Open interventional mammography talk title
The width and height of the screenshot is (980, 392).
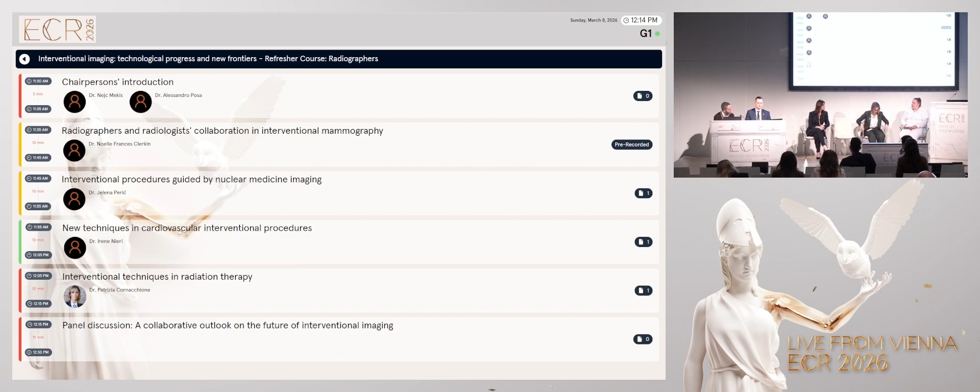coord(222,131)
